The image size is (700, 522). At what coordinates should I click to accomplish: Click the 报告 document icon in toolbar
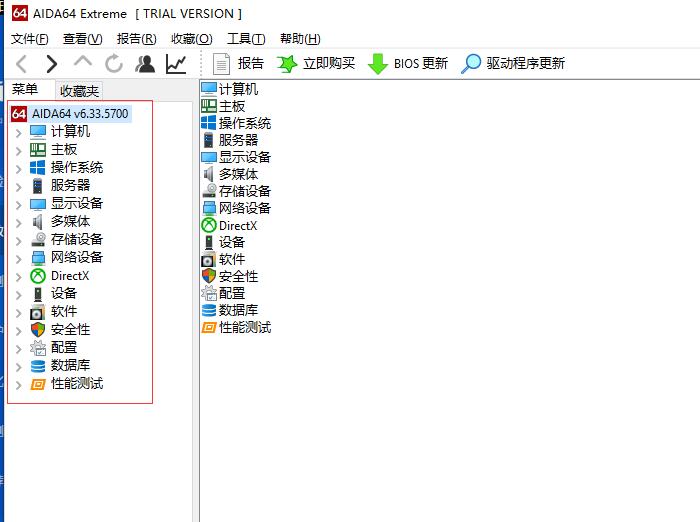(221, 64)
